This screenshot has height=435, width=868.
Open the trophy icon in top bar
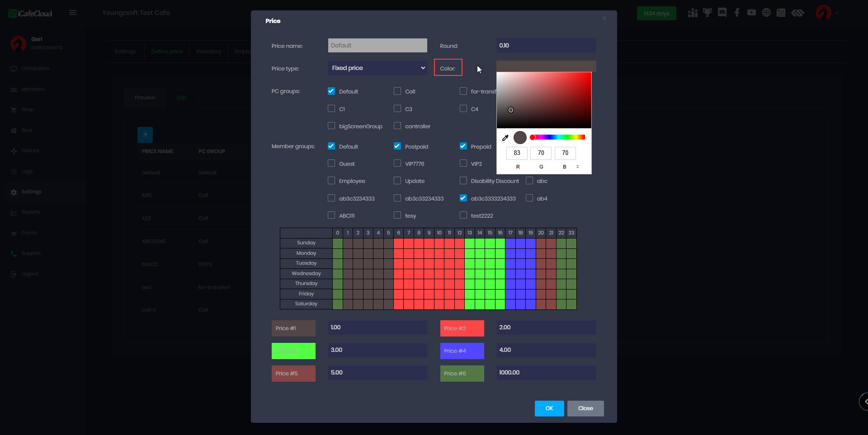[708, 13]
